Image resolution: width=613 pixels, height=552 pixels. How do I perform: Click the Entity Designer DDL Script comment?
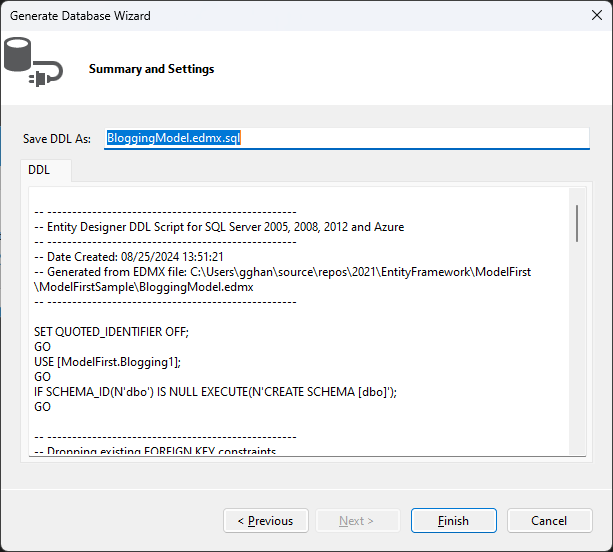219,227
